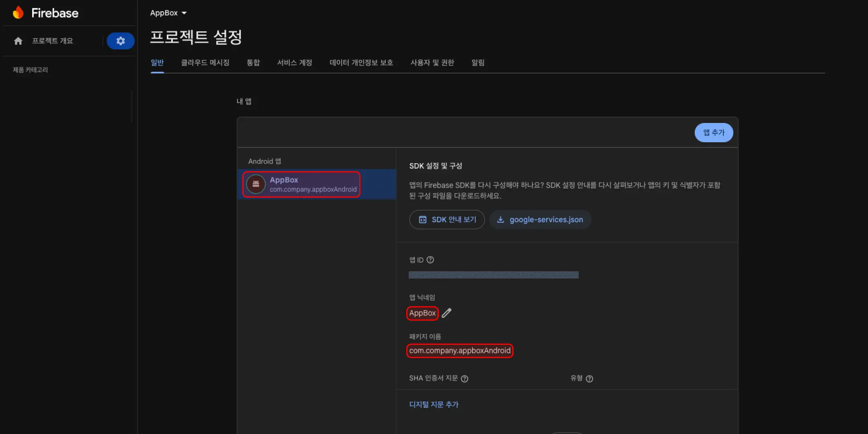Click 제품 카테고리 in the sidebar
This screenshot has height=434, width=868.
(x=30, y=70)
